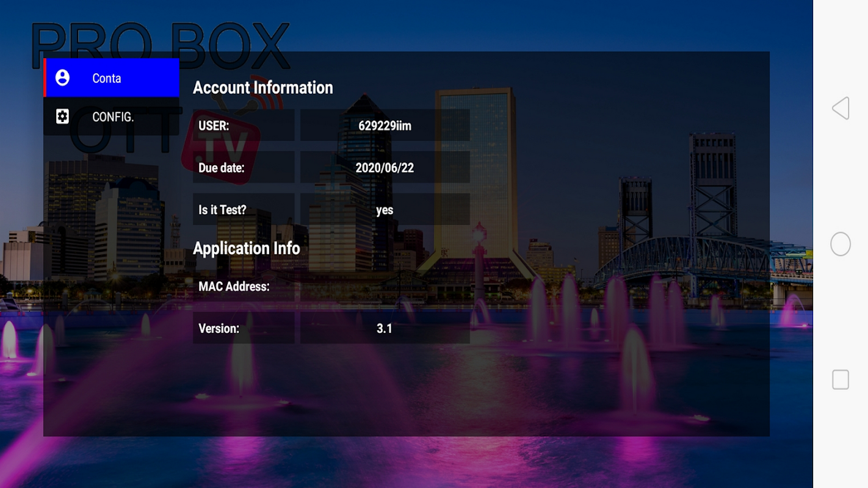This screenshot has width=868, height=488.
Task: Open the Conta account tab
Action: click(112, 77)
